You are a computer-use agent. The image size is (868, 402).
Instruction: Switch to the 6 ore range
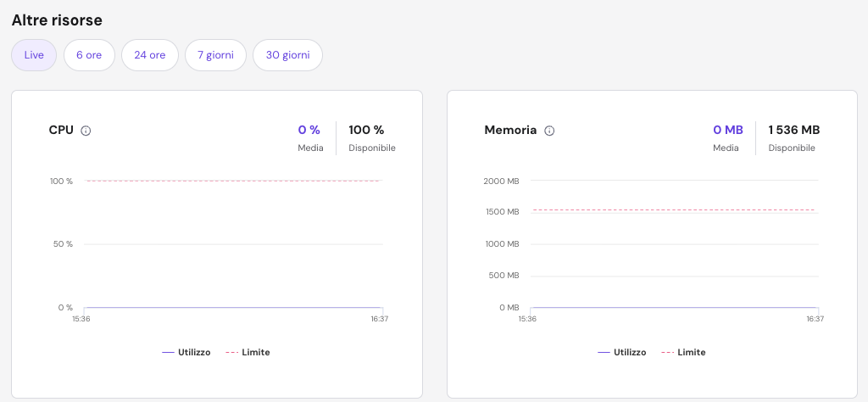coord(89,55)
